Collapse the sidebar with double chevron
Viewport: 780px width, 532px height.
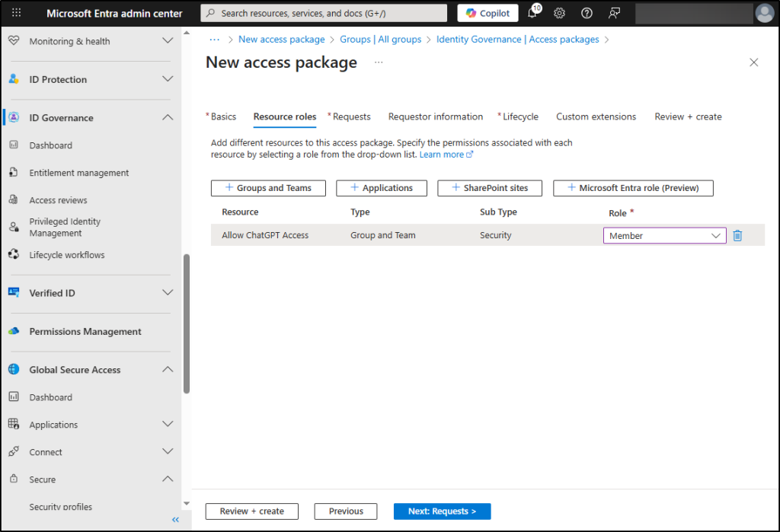175,520
